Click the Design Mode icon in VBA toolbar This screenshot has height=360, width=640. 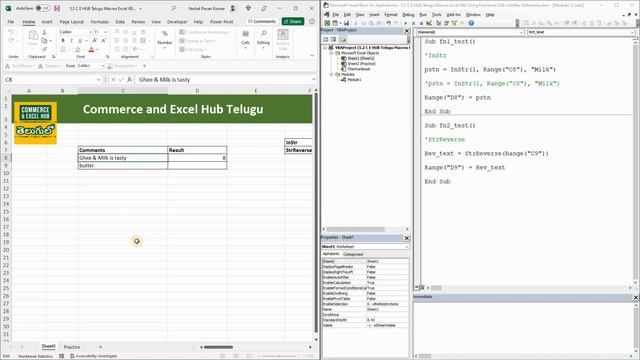[x=429, y=23]
